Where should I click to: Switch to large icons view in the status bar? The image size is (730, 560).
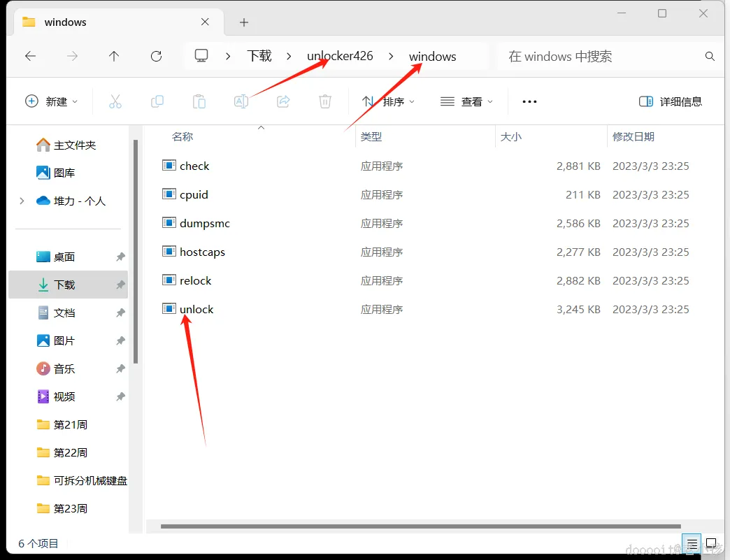(x=712, y=543)
